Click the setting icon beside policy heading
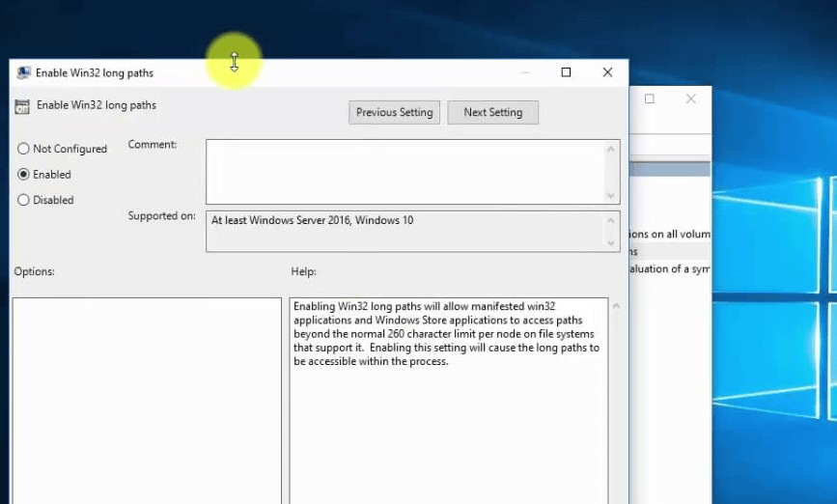 pyautogui.click(x=22, y=106)
